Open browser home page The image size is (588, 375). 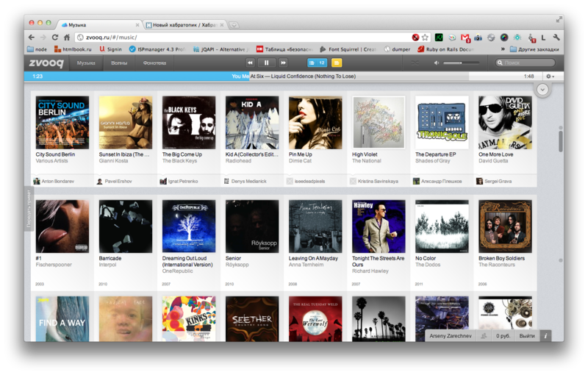click(x=67, y=37)
